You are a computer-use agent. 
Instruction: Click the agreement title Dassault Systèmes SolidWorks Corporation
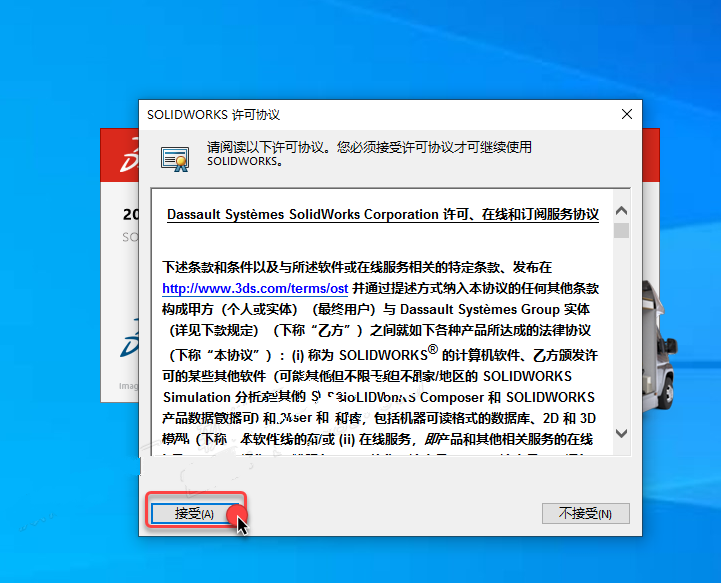coord(303,214)
